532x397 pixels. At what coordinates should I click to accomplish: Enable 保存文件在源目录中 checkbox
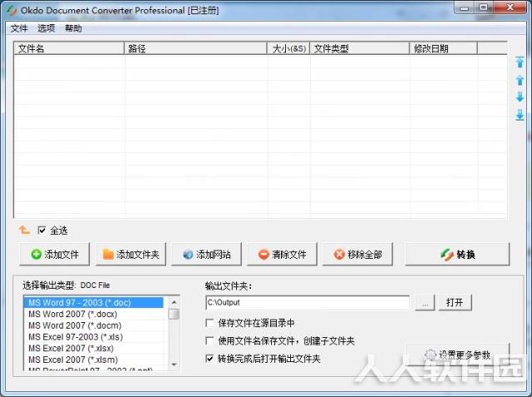tap(209, 323)
